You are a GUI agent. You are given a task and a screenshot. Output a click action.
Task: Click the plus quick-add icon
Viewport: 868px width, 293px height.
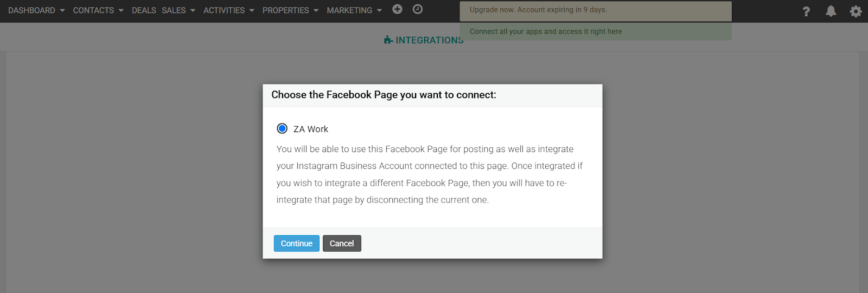(397, 9)
